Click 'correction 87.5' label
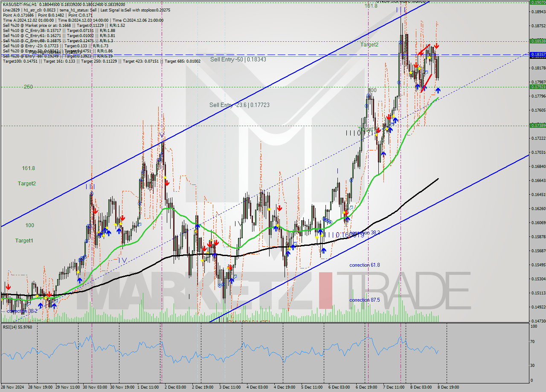The height and width of the screenshot is (392, 546). (x=364, y=300)
